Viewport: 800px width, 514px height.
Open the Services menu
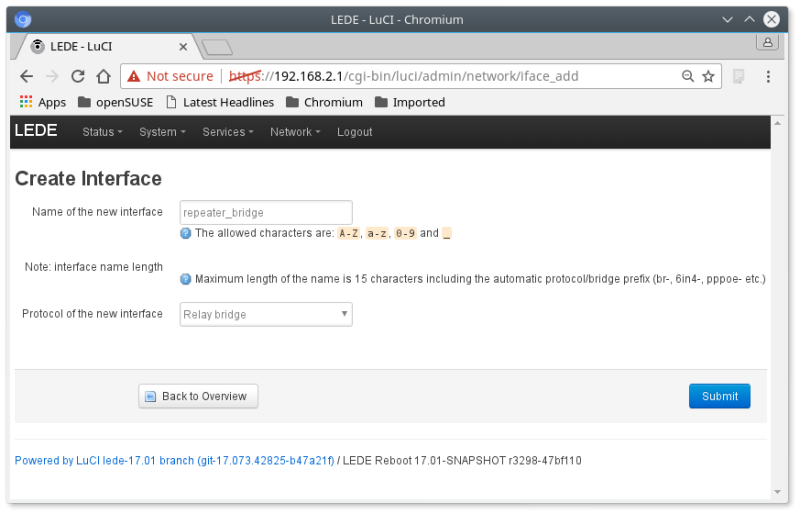(227, 132)
